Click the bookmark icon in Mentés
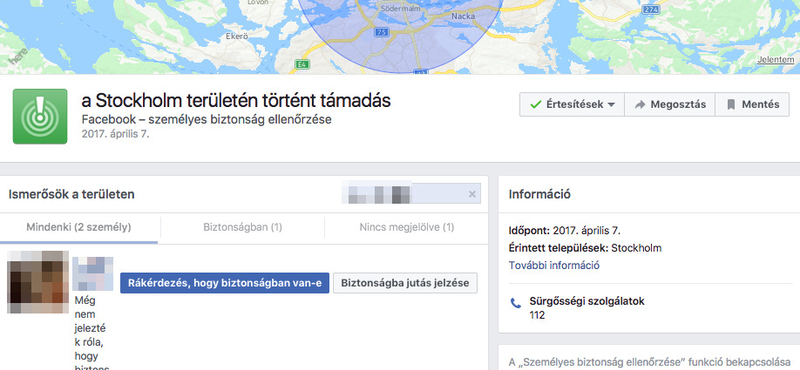The width and height of the screenshot is (800, 370). (731, 105)
